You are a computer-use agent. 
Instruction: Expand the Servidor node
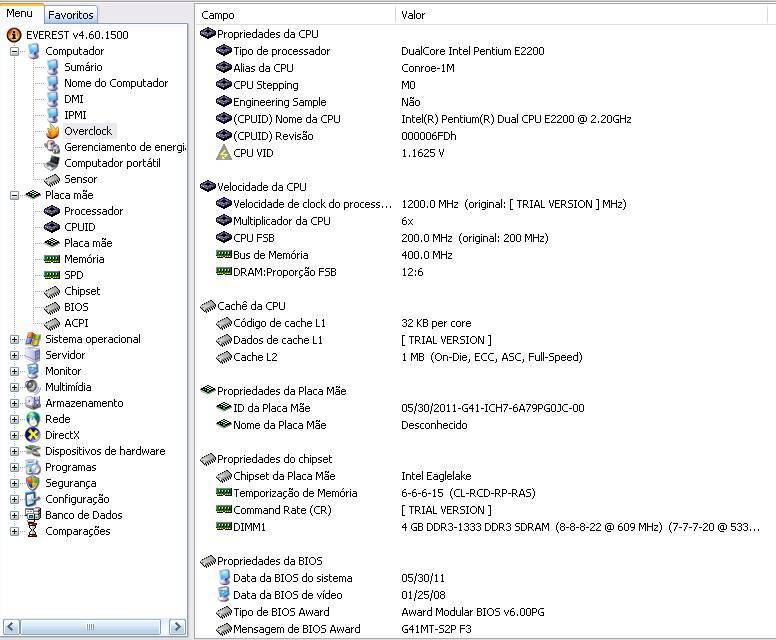coord(14,355)
